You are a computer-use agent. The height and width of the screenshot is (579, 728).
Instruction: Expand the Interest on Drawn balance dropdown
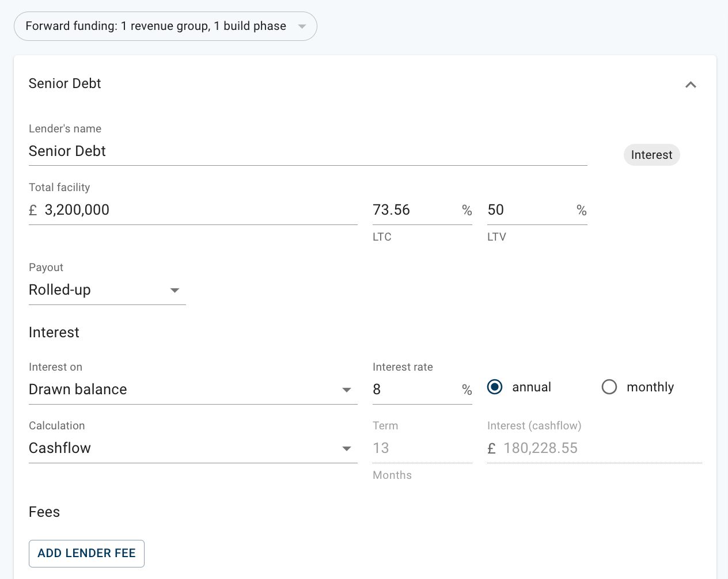point(192,390)
